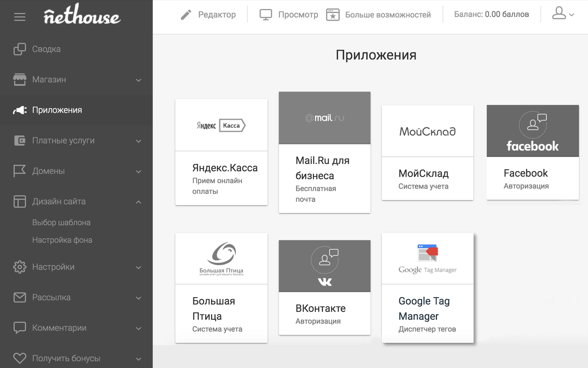Go to Выбор шаблона submenu
The image size is (588, 368).
[61, 222]
